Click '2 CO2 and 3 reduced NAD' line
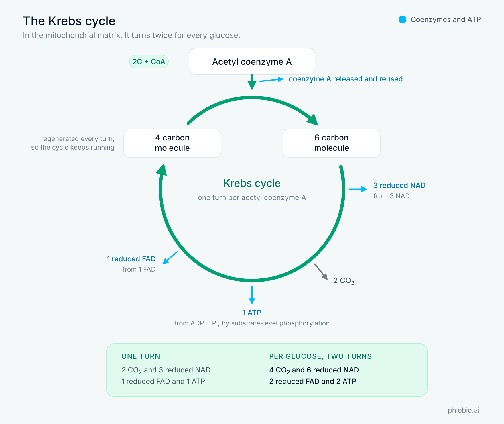The width and height of the screenshot is (504, 424). tap(166, 370)
